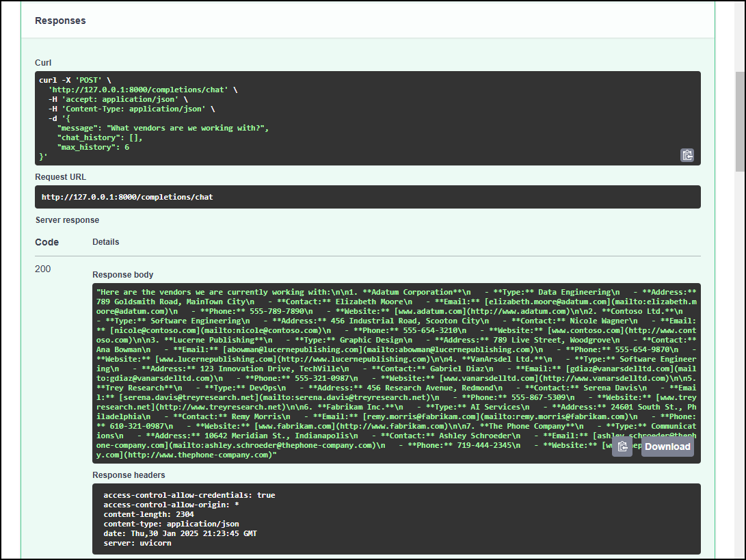Click the Response headers label
This screenshot has width=746, height=560.
point(129,475)
